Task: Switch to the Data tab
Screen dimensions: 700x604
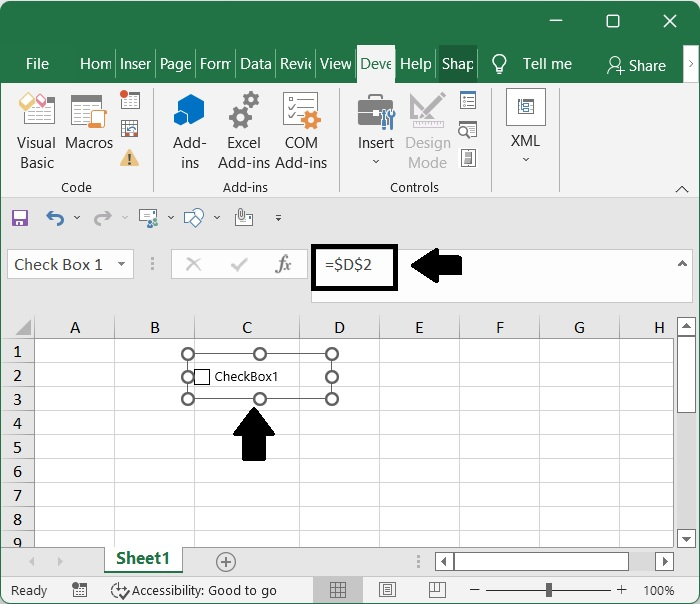Action: tap(256, 64)
